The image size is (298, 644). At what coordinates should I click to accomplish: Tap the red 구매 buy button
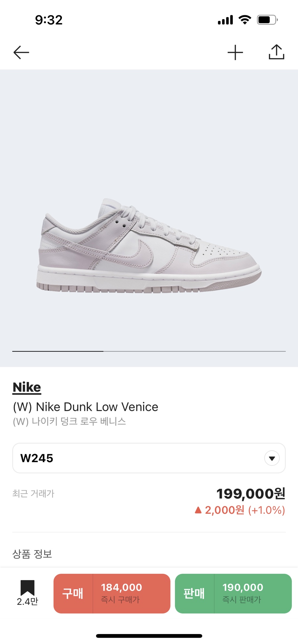click(x=73, y=593)
